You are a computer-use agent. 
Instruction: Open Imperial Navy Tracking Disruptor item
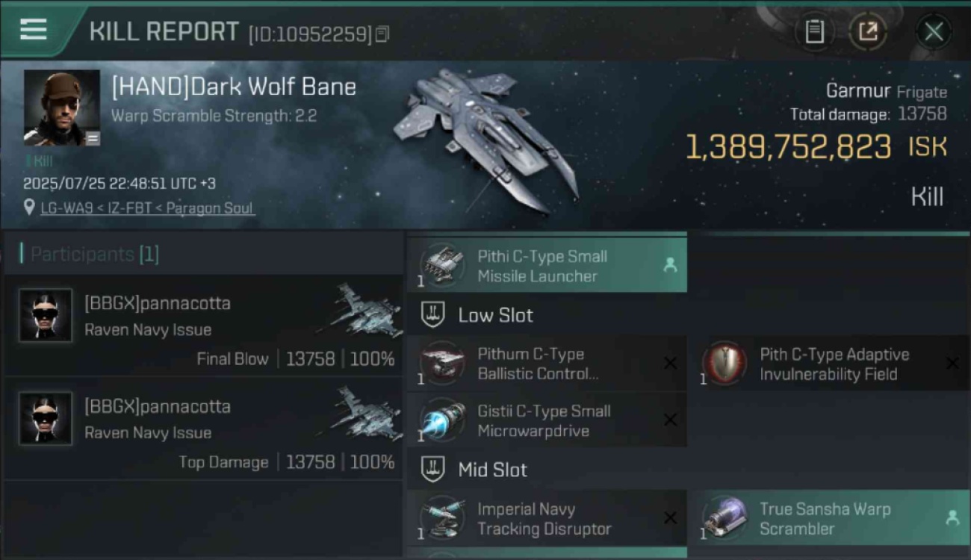tap(547, 518)
